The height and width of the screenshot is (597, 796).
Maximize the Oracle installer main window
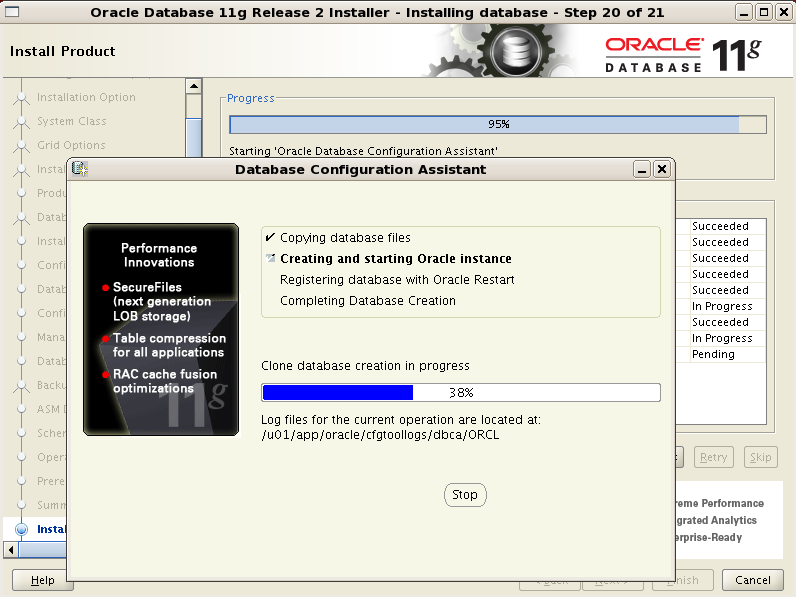(x=763, y=13)
